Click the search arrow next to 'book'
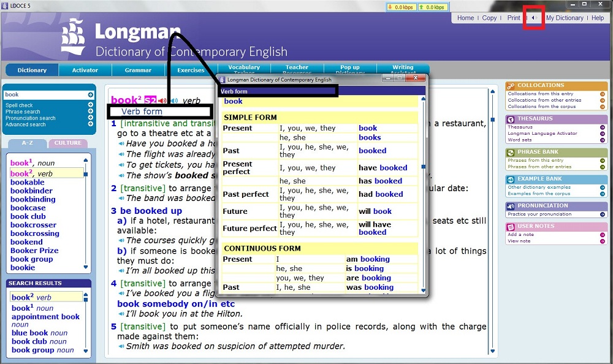 click(x=90, y=95)
